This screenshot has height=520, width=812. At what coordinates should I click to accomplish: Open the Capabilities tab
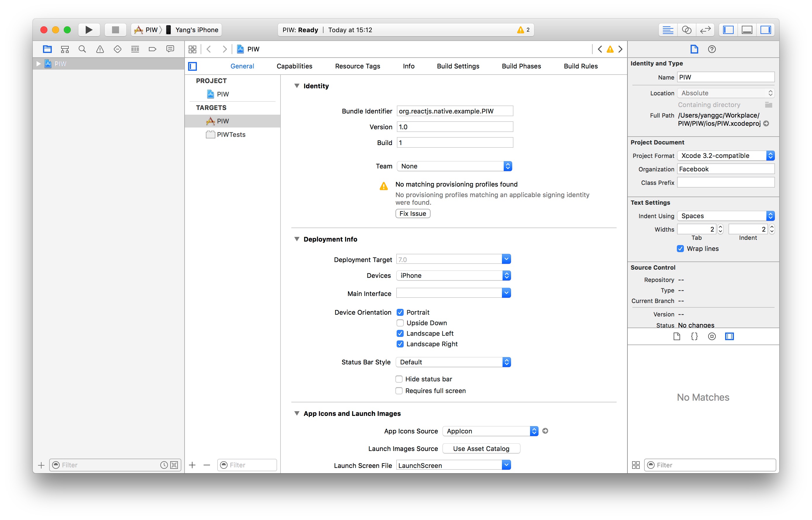(294, 66)
